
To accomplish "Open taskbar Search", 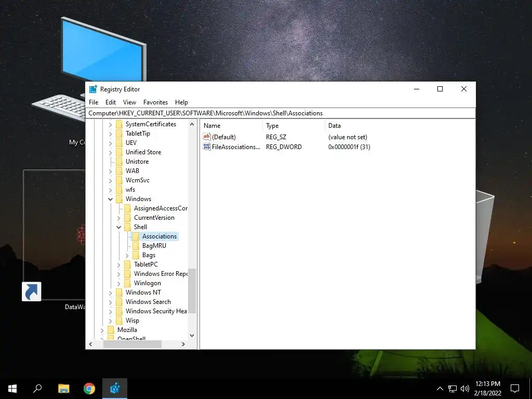I will pos(37,389).
